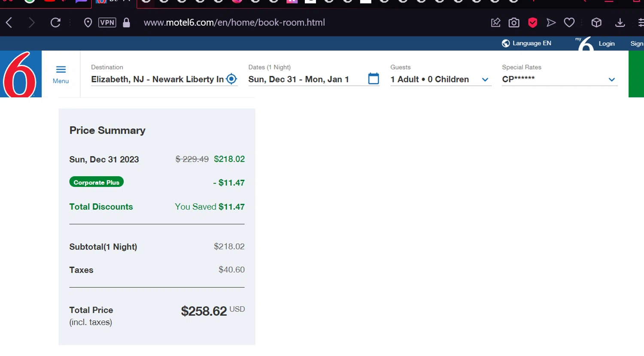Click the (incl. taxes) note
Image resolution: width=644 pixels, height=356 pixels.
coord(91,323)
